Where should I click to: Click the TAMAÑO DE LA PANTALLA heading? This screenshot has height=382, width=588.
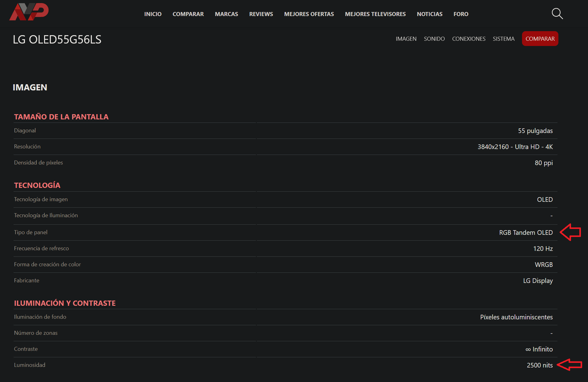pyautogui.click(x=61, y=117)
